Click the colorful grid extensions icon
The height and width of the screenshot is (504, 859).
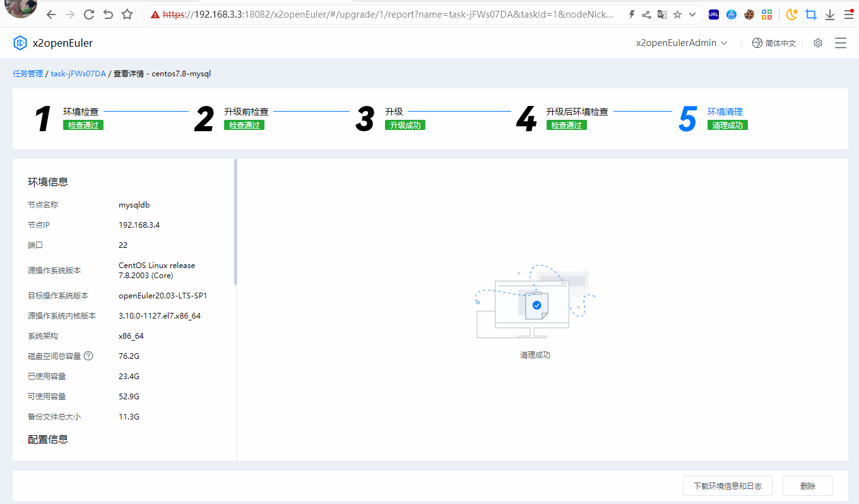click(767, 14)
